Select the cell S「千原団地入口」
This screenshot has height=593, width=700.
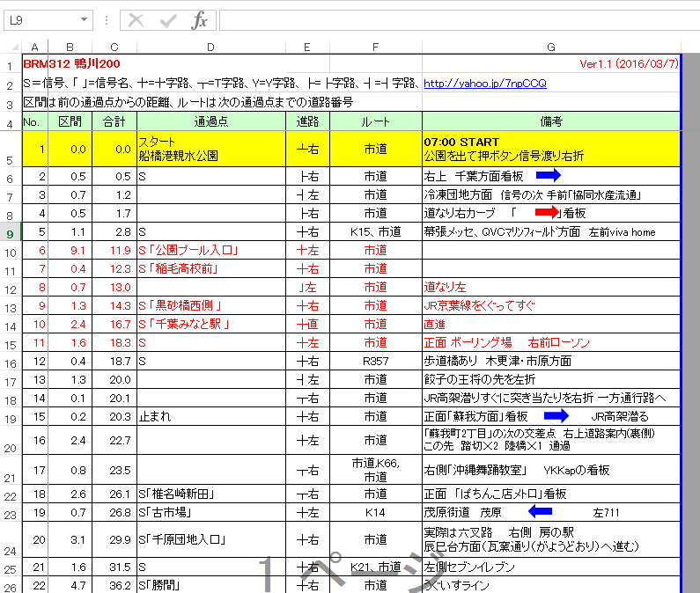(211, 539)
